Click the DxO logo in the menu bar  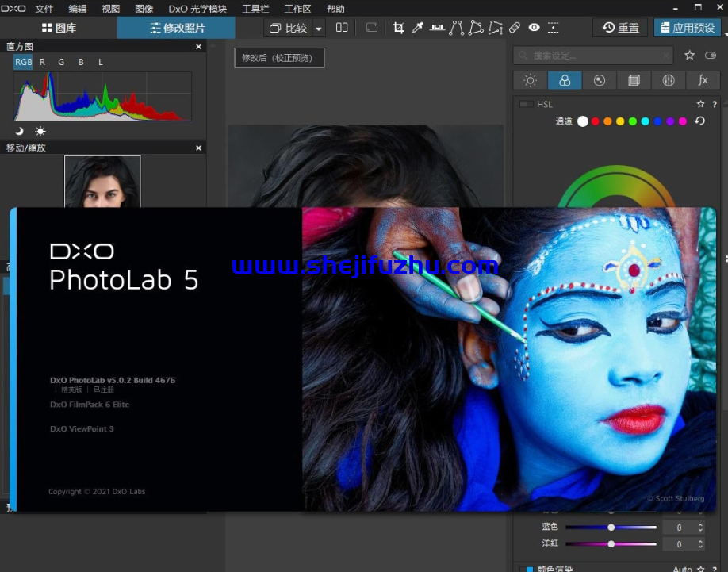13,9
